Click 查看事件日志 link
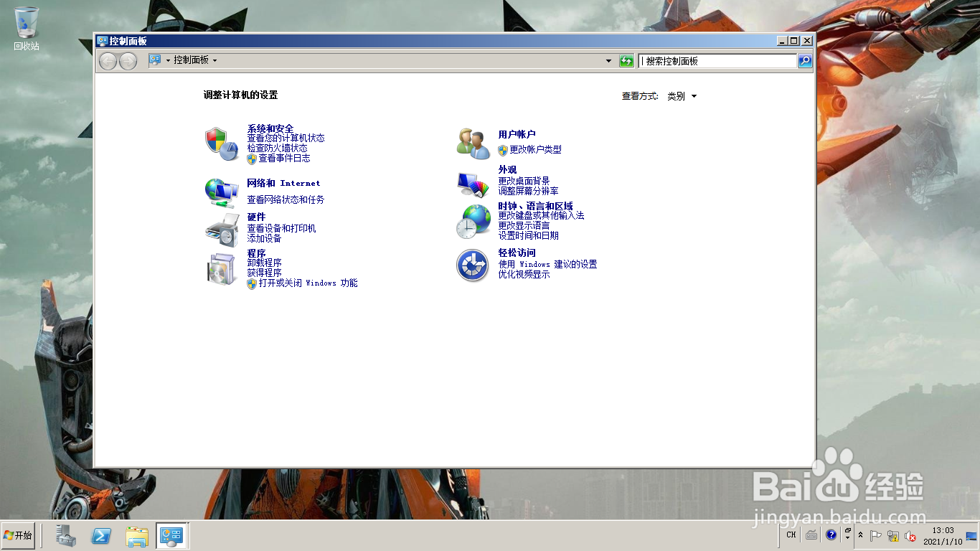 point(284,159)
